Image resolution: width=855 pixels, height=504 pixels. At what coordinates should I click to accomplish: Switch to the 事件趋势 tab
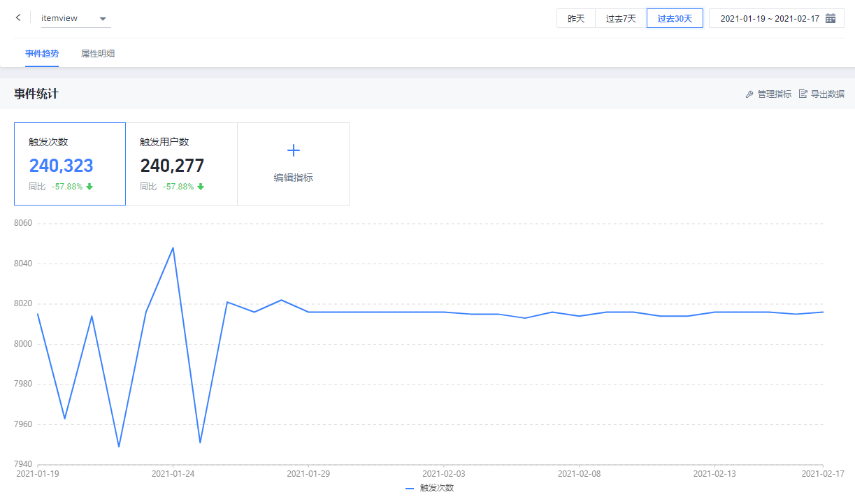(x=42, y=53)
